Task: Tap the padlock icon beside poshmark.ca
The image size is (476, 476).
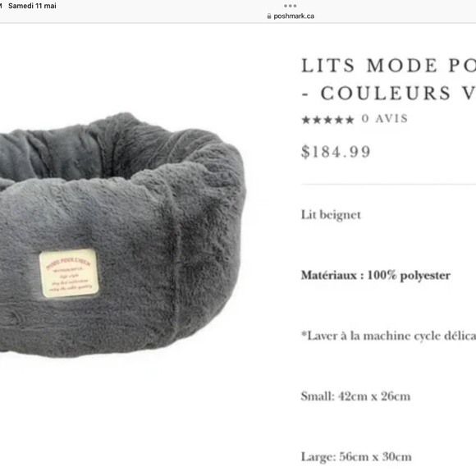Action: pyautogui.click(x=269, y=16)
